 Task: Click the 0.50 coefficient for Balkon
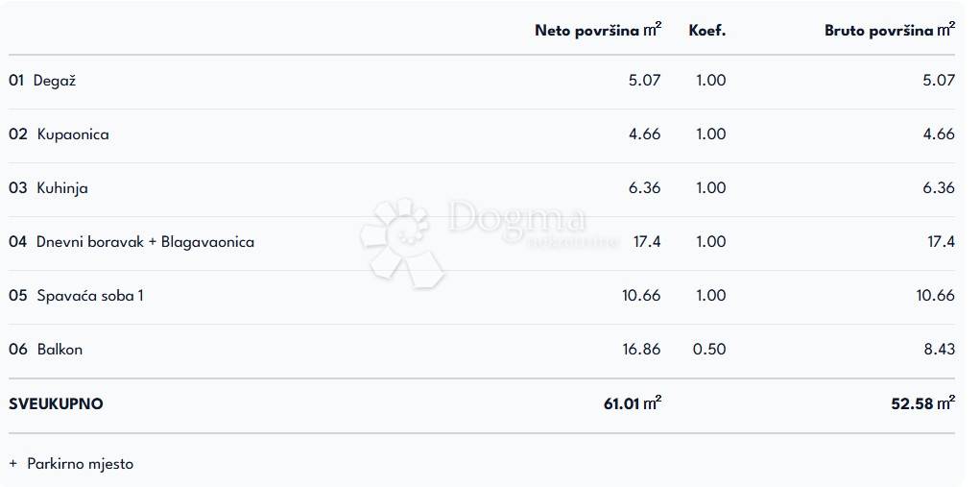click(709, 350)
